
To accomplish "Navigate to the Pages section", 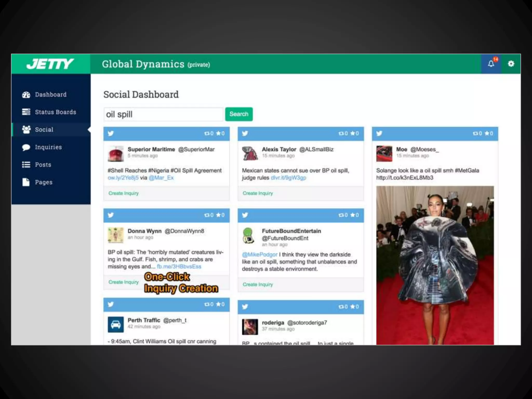I will click(44, 182).
